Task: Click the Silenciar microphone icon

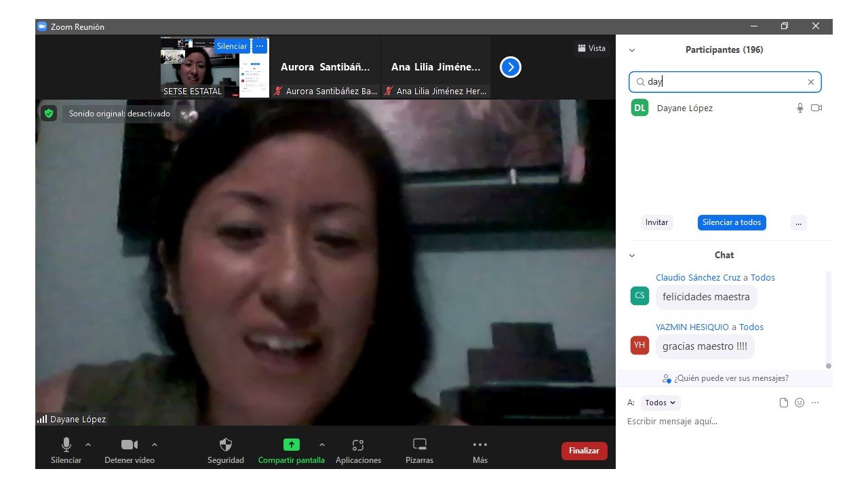Action: pyautogui.click(x=66, y=445)
